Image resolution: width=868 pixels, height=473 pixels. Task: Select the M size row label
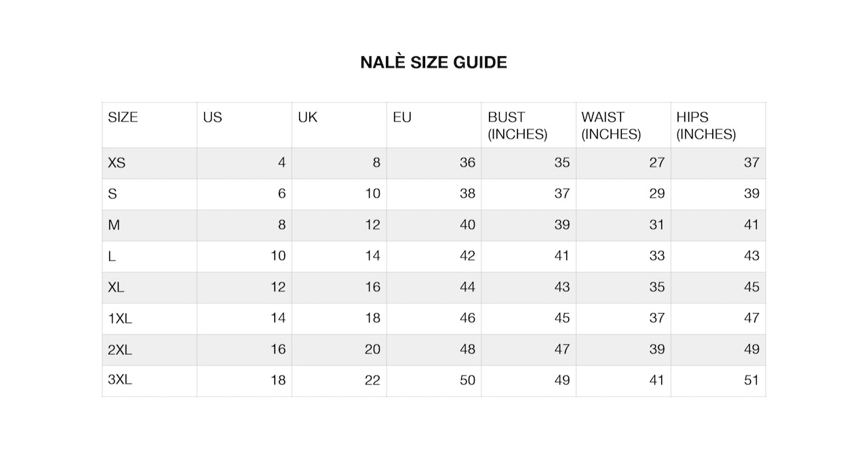[114, 225]
